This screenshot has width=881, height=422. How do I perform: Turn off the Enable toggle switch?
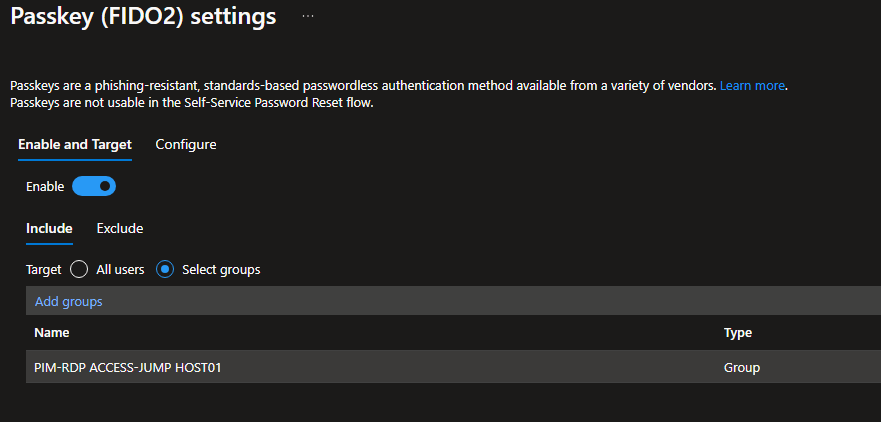click(x=94, y=186)
